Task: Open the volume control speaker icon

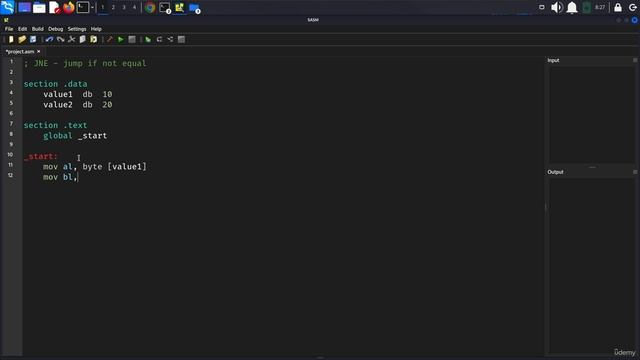Action: click(x=557, y=7)
